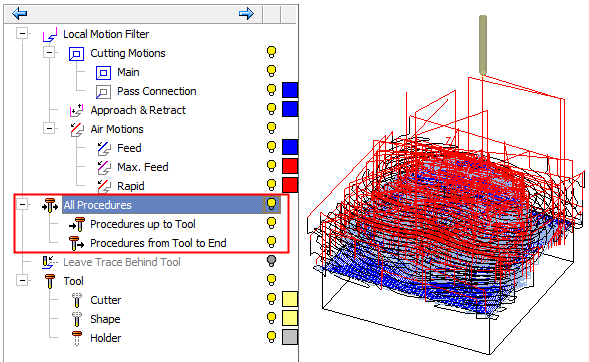Click the Holder tool icon
589x362 pixels.
tap(77, 338)
